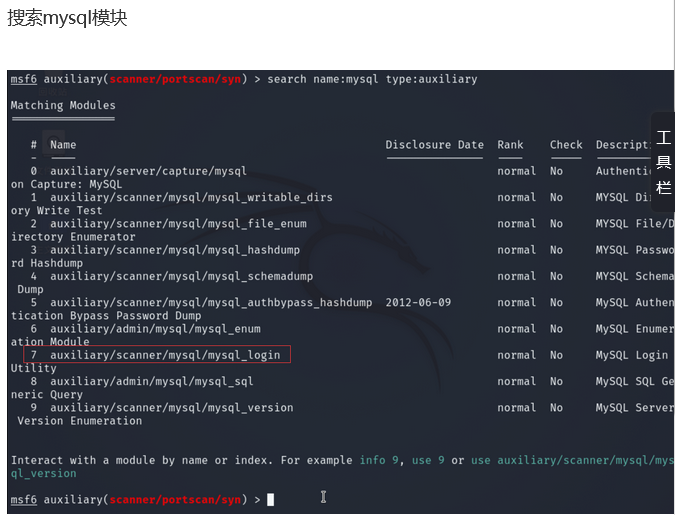Select the highlighted mysql_login module path
Viewport: 675px width, 515px height.
(x=165, y=355)
